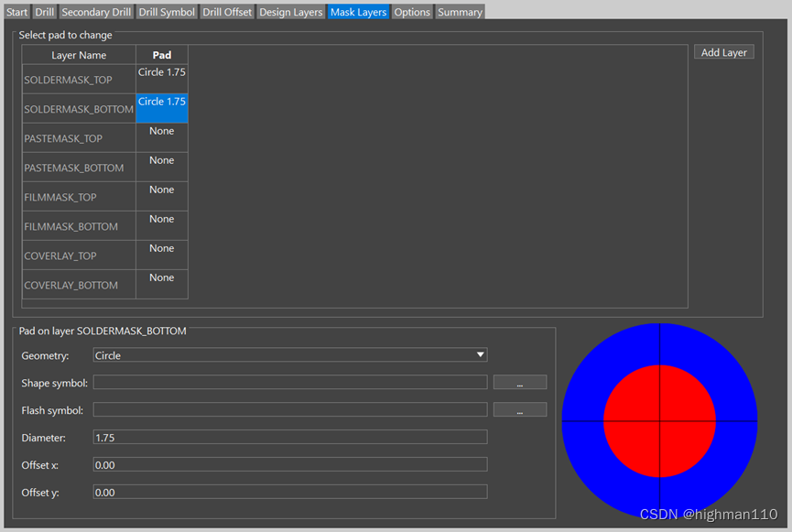Viewport: 792px width, 532px height.
Task: Open the Design Layers tab
Action: [290, 12]
